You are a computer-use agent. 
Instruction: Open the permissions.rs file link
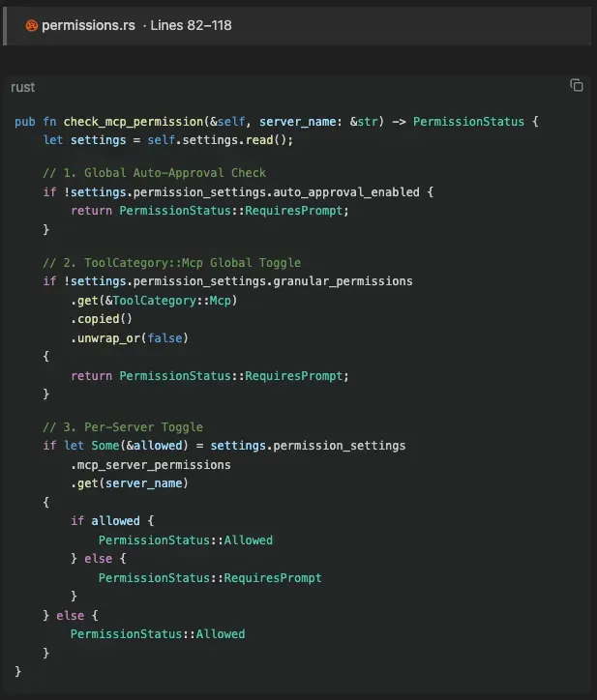88,25
